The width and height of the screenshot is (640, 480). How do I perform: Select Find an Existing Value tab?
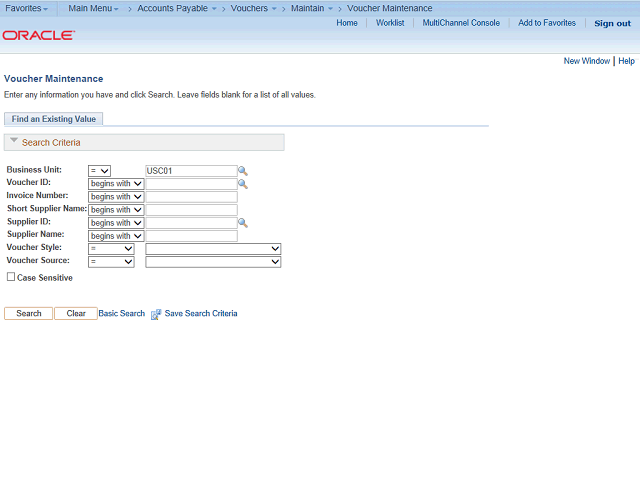tap(53, 119)
